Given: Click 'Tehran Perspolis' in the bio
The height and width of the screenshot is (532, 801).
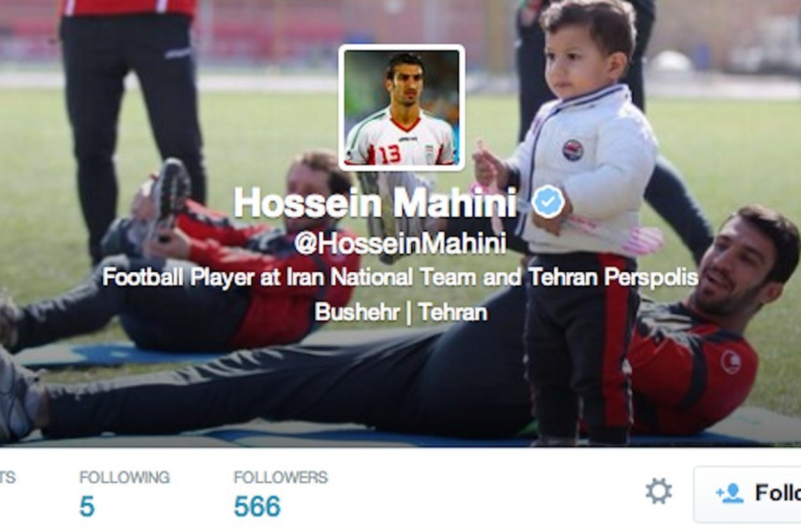Looking at the screenshot, I should point(613,278).
